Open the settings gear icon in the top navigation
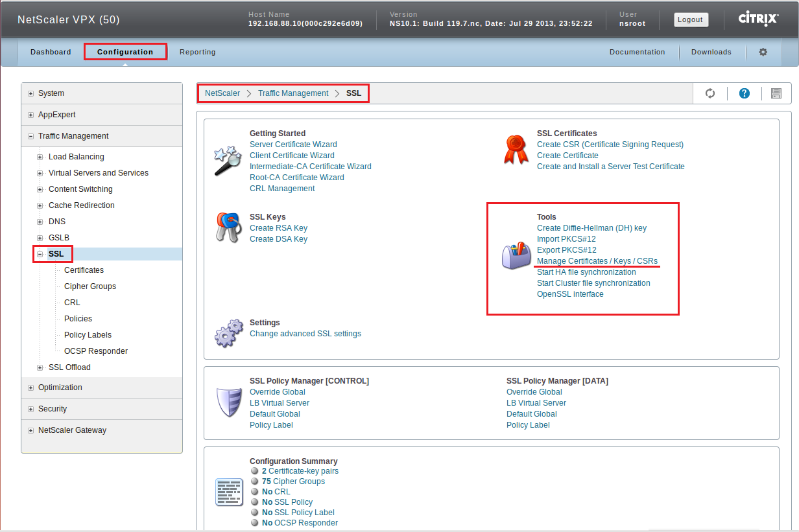799x532 pixels. tap(763, 52)
